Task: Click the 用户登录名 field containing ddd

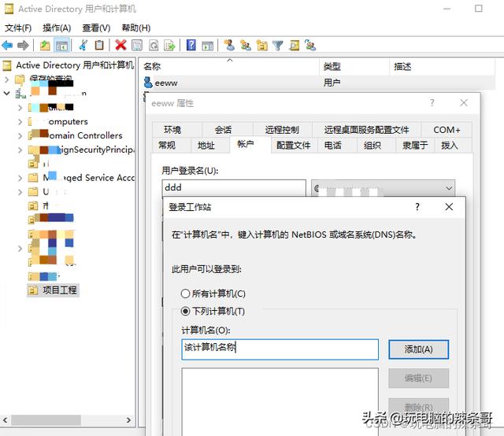Action: [x=234, y=187]
